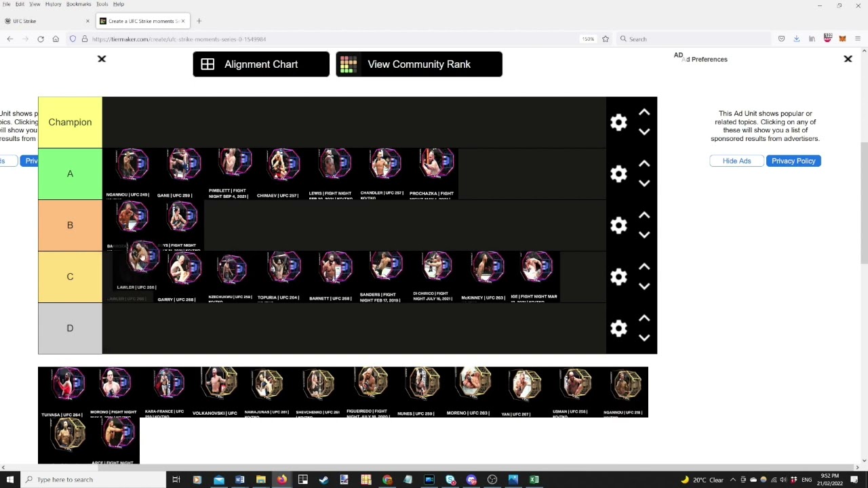Image resolution: width=868 pixels, height=488 pixels.
Task: Open settings gear for tier D
Action: (x=618, y=329)
